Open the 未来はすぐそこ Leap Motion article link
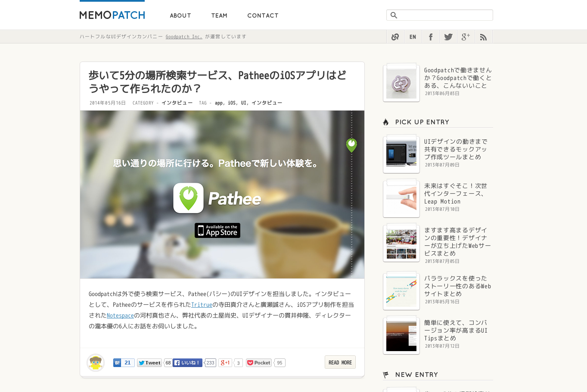The width and height of the screenshot is (587, 392). 456,194
